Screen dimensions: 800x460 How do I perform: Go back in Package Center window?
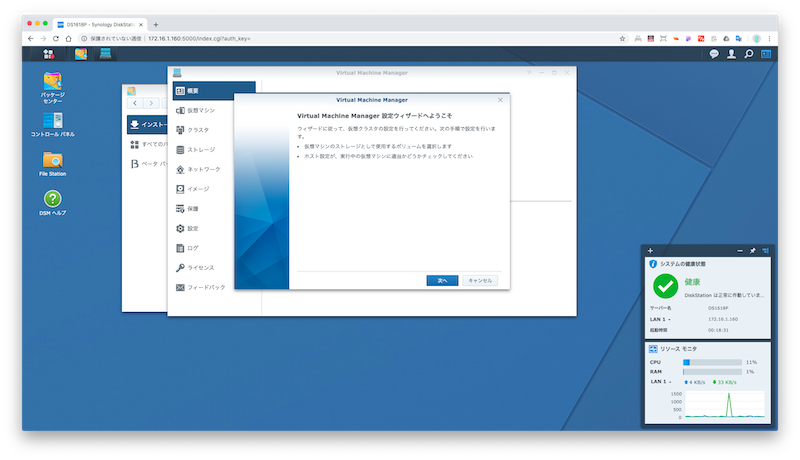point(135,103)
